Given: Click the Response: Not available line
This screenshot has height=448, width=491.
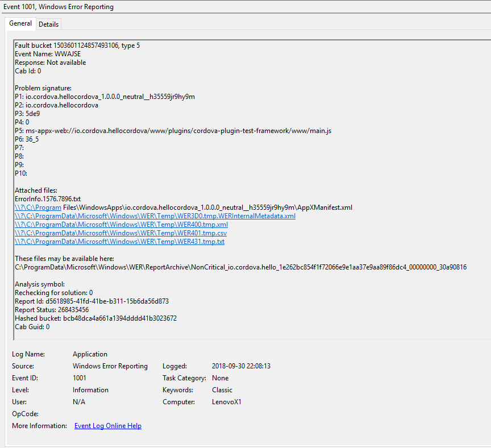Looking at the screenshot, I should 50,63.
